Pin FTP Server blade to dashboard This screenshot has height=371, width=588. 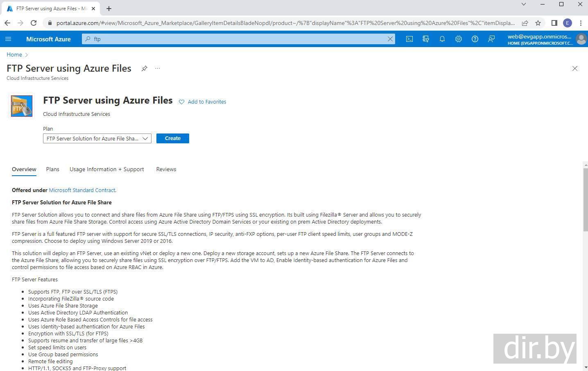tap(144, 68)
